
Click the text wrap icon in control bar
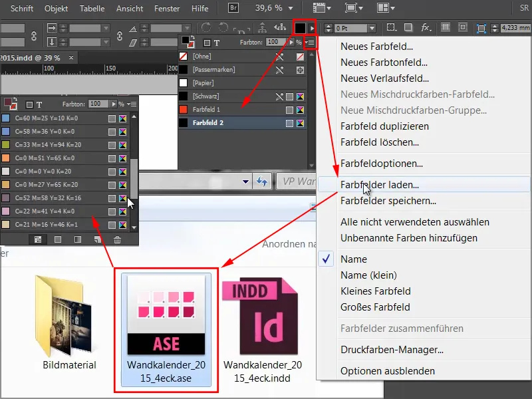[x=463, y=27]
